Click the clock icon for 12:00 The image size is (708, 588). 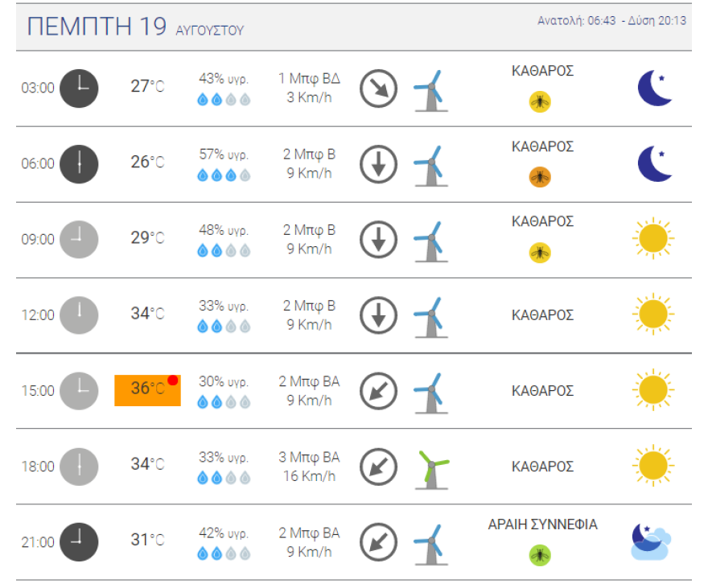(80, 315)
